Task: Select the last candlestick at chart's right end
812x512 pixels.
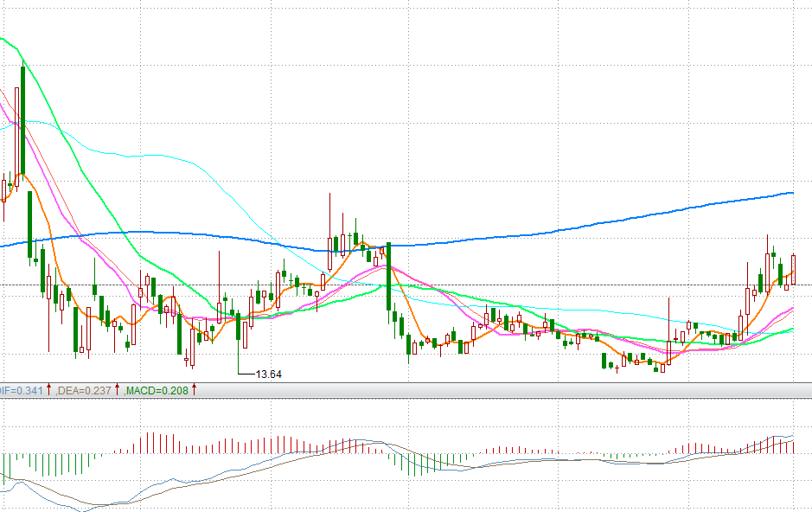Action: (793, 269)
